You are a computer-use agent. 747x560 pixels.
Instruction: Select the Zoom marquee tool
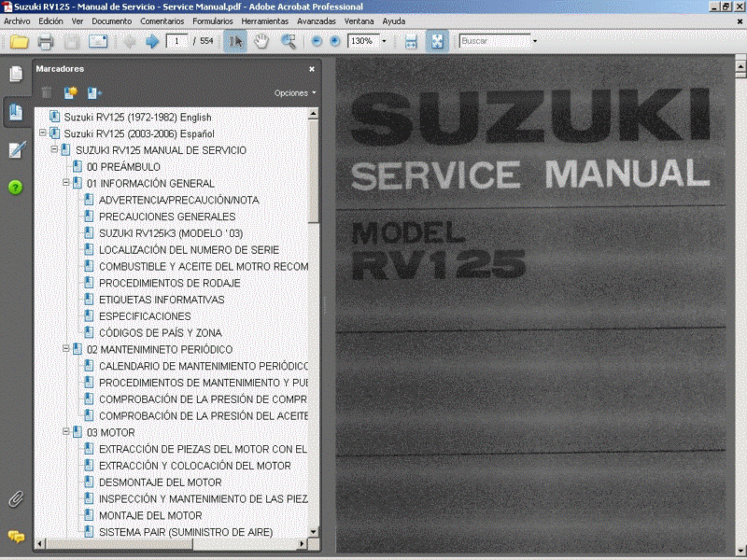tap(289, 41)
